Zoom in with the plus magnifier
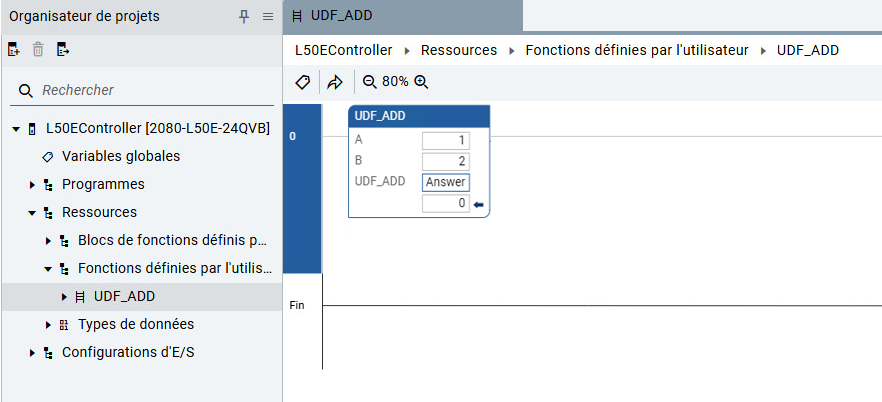 point(421,82)
